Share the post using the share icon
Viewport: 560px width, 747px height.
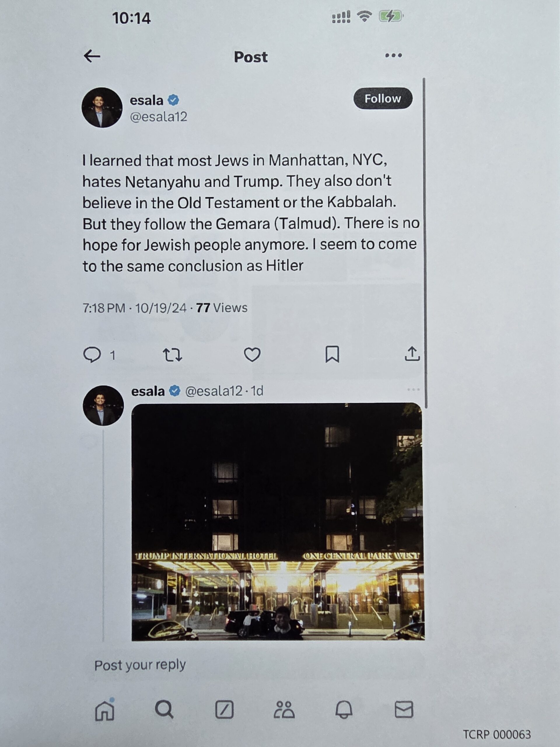point(412,354)
